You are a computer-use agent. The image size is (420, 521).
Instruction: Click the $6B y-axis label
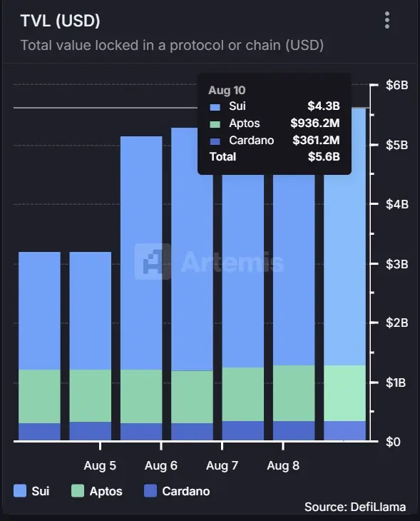tap(396, 85)
